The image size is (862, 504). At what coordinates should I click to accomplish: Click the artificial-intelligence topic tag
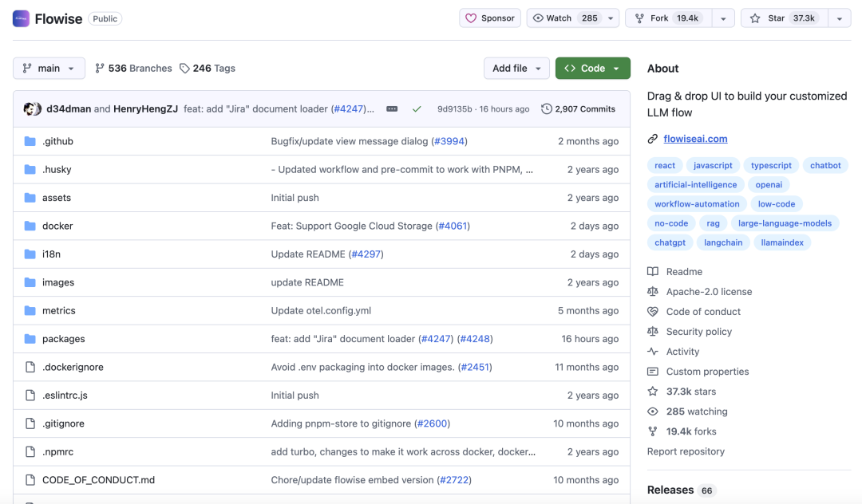coord(695,184)
